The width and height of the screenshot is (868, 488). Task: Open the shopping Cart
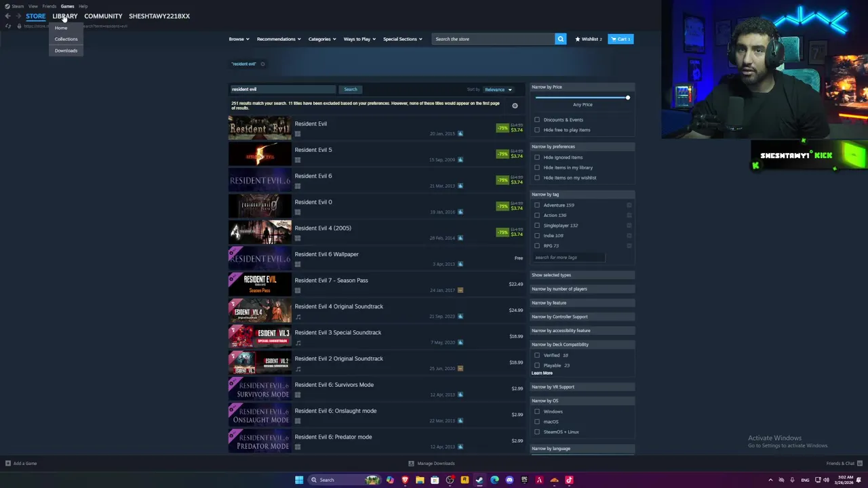(x=620, y=39)
